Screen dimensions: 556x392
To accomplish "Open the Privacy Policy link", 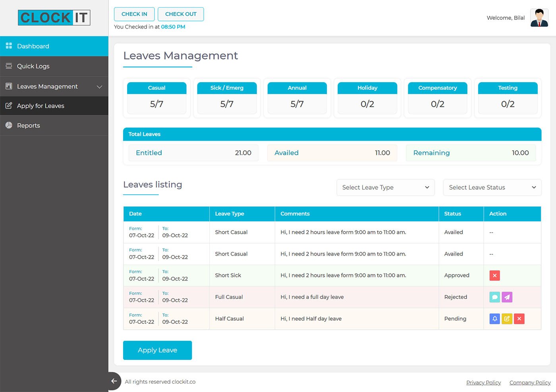I will click(x=483, y=382).
